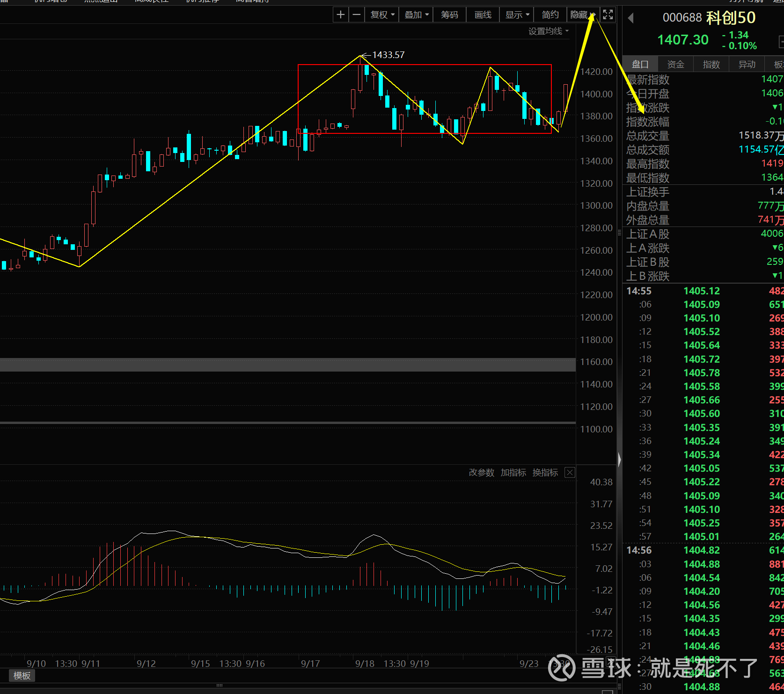Select the 外盘总量 row label
Image resolution: width=784 pixels, height=694 pixels.
pos(648,220)
